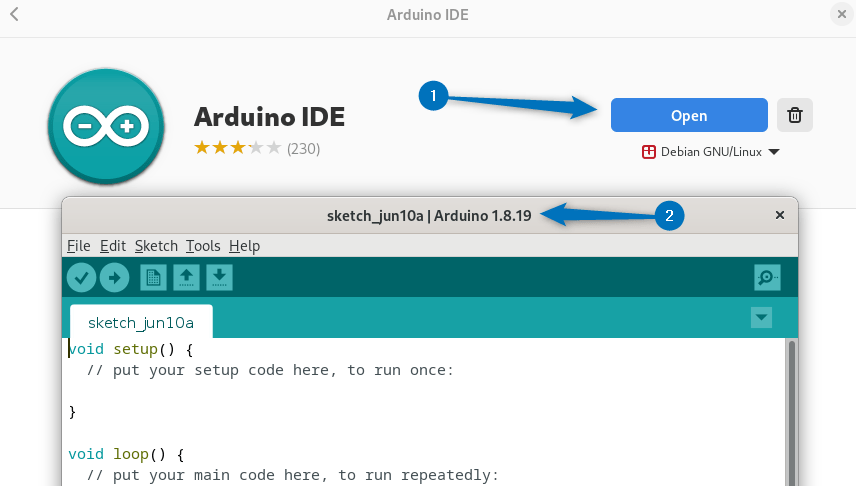
Task: Click the trash uninstall icon
Action: pyautogui.click(x=795, y=115)
